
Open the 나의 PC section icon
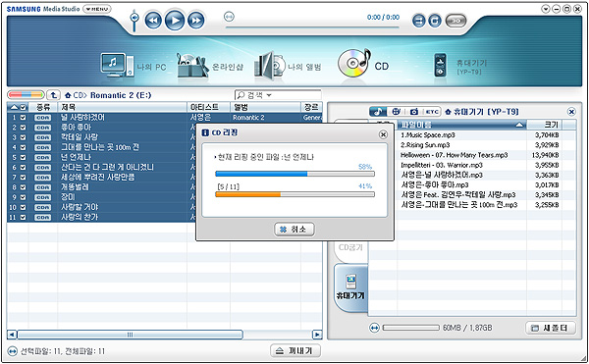tap(117, 66)
